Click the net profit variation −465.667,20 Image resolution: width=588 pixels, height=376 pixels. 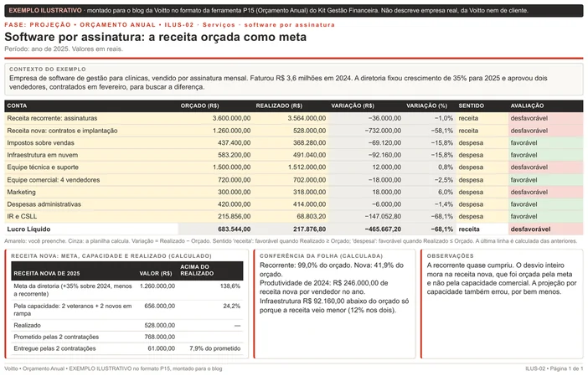coord(383,229)
